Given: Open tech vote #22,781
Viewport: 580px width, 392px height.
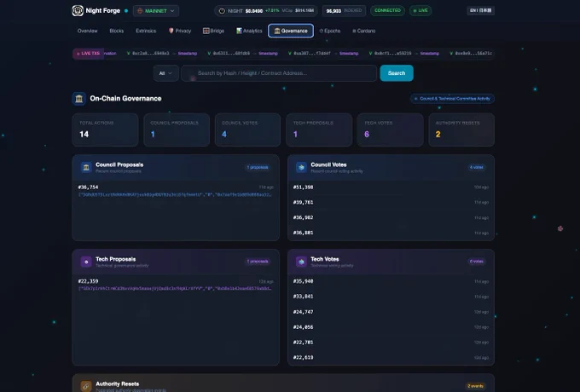Looking at the screenshot, I should click(391, 342).
